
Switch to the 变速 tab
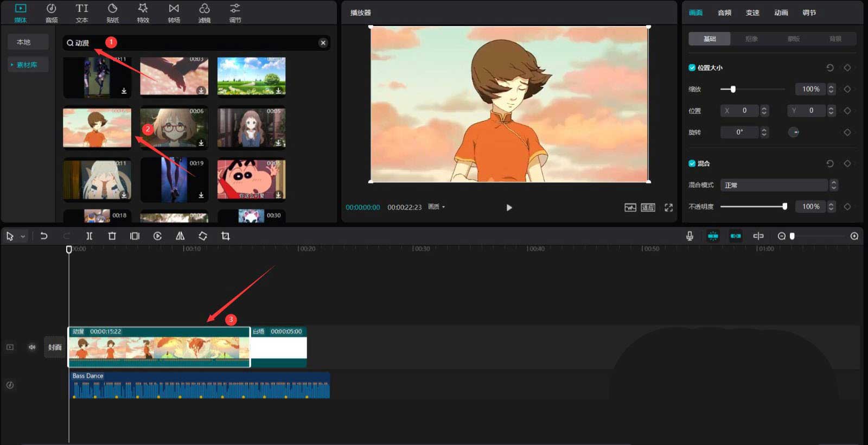[752, 12]
